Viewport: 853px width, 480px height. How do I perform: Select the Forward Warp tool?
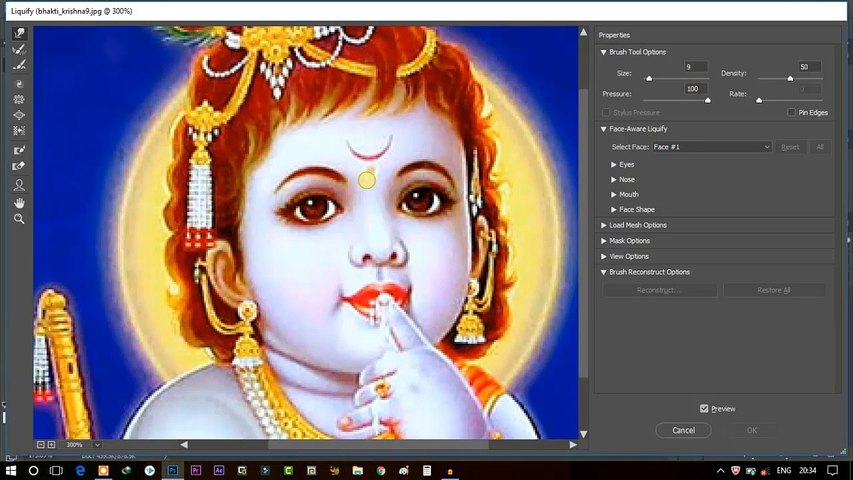click(x=19, y=33)
